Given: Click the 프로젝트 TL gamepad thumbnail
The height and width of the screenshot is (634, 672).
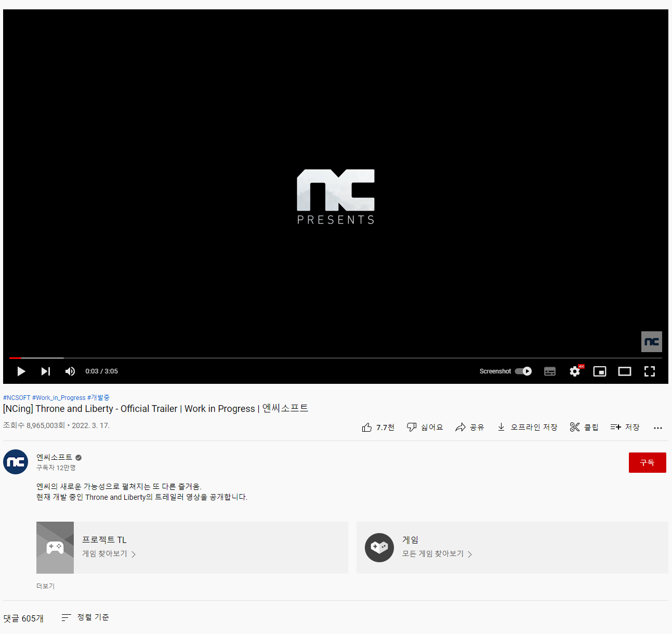Looking at the screenshot, I should [x=55, y=548].
